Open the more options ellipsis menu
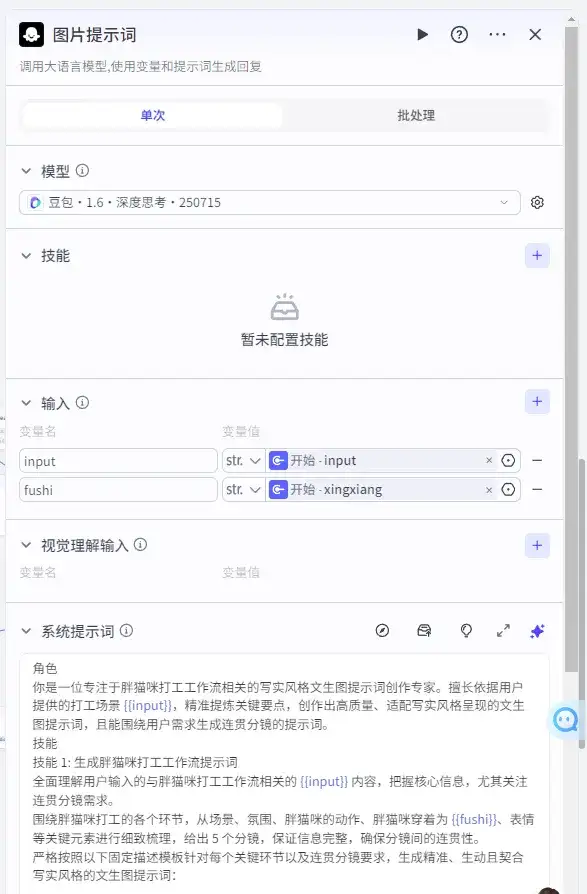This screenshot has height=894, width=587. (x=497, y=35)
